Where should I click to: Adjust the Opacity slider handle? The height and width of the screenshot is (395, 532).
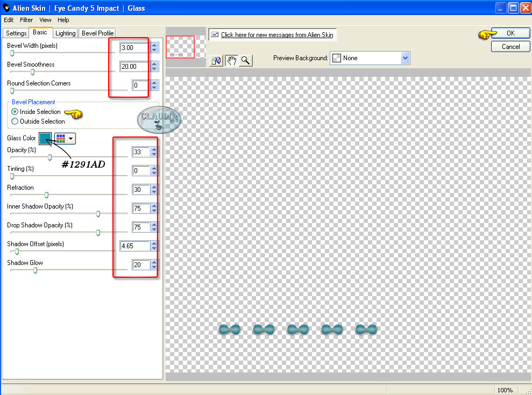pyautogui.click(x=50, y=157)
